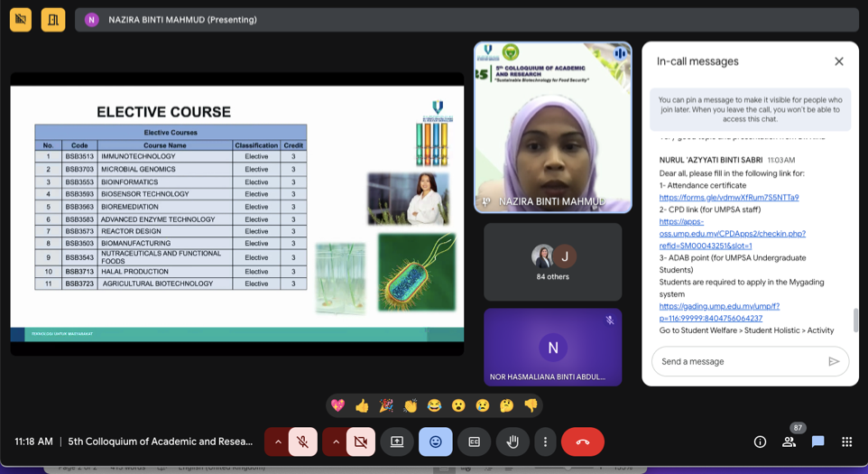Click the Nor Hasmaliana Binti Abdul tile

(x=552, y=348)
